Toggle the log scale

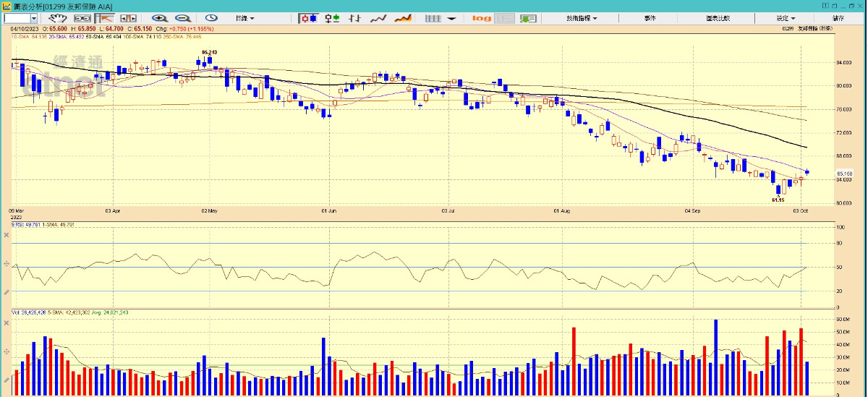click(x=481, y=18)
